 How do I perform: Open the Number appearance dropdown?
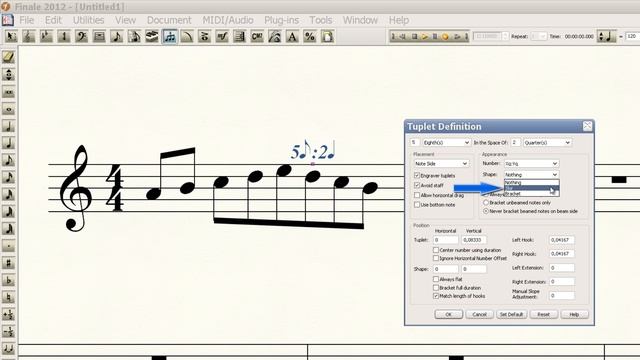point(531,164)
